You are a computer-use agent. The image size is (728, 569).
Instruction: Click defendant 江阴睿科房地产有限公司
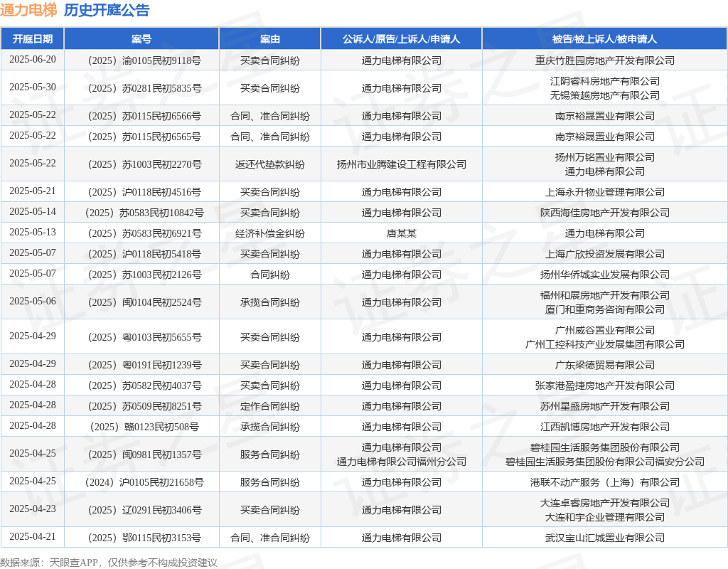point(604,81)
